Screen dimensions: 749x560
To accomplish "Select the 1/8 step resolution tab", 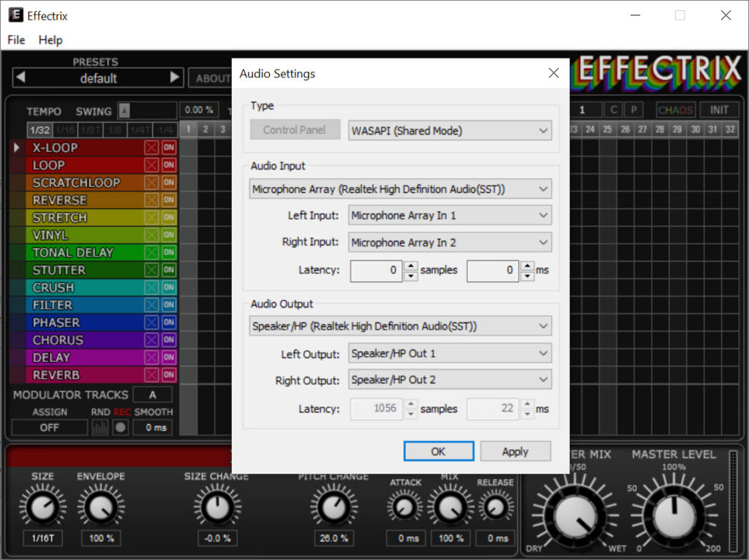I will click(x=115, y=130).
